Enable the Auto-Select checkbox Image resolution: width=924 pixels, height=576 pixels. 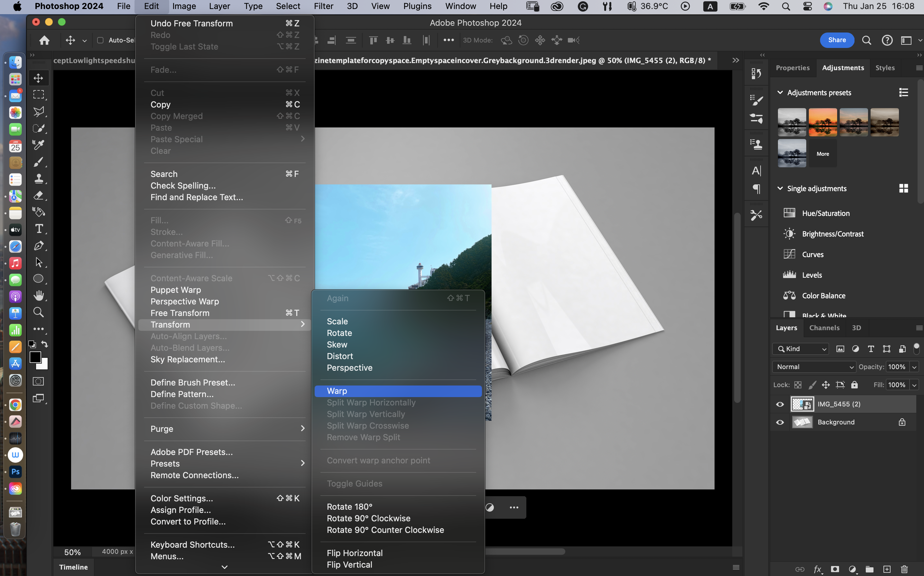coord(100,40)
